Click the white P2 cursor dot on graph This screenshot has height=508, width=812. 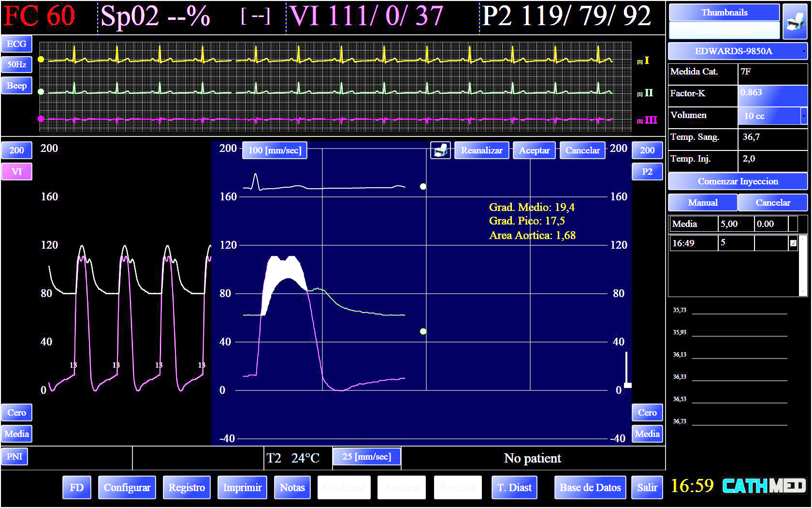(423, 186)
